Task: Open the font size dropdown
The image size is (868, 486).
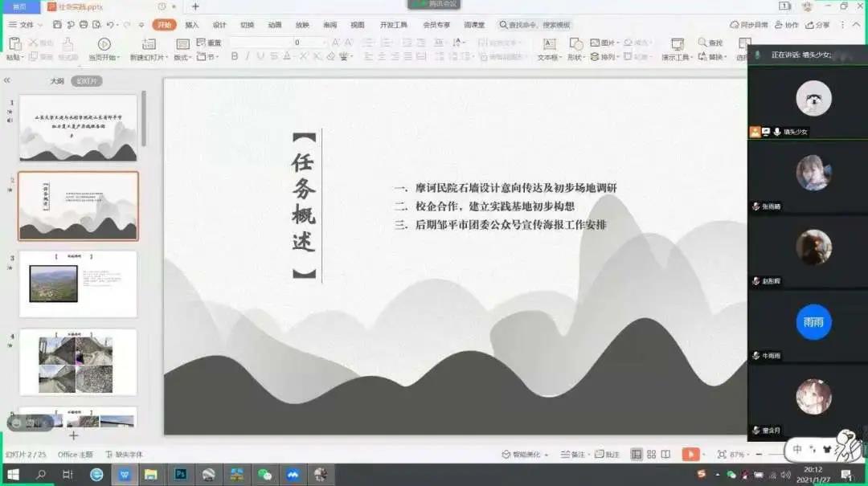Action: tap(325, 43)
